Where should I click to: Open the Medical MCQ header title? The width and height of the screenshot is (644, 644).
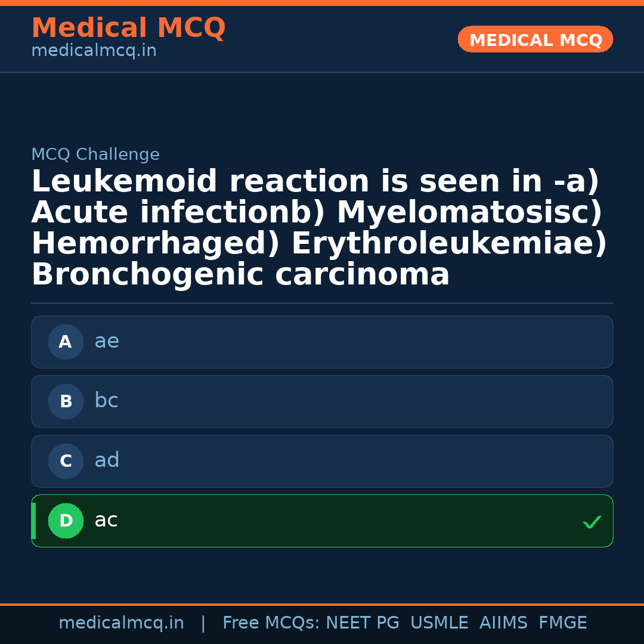point(128,28)
